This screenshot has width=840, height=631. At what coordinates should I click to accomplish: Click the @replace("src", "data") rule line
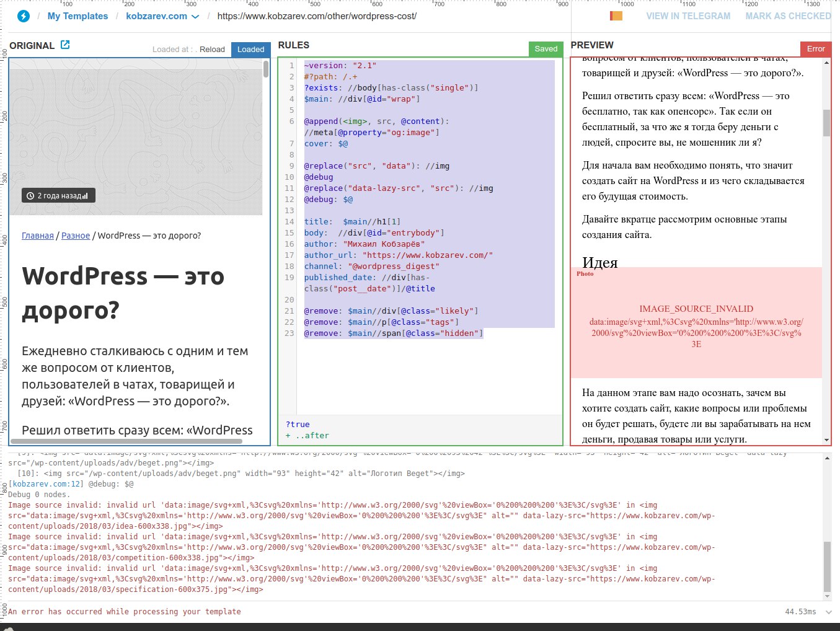[377, 166]
